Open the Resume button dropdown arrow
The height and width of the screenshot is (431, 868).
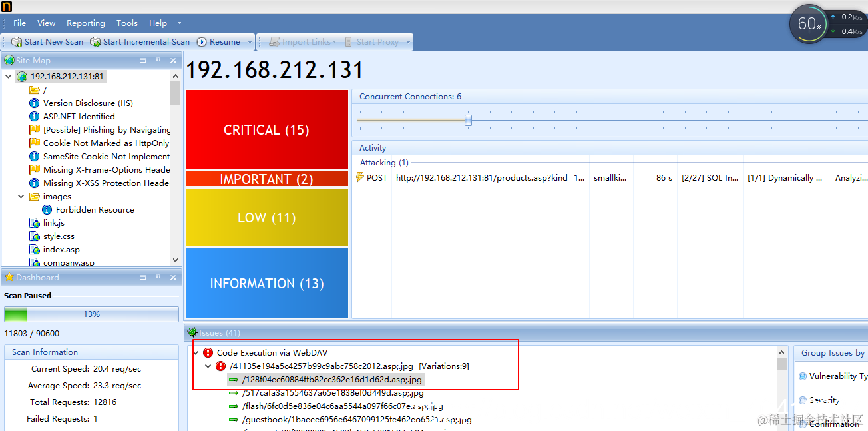pyautogui.click(x=250, y=42)
